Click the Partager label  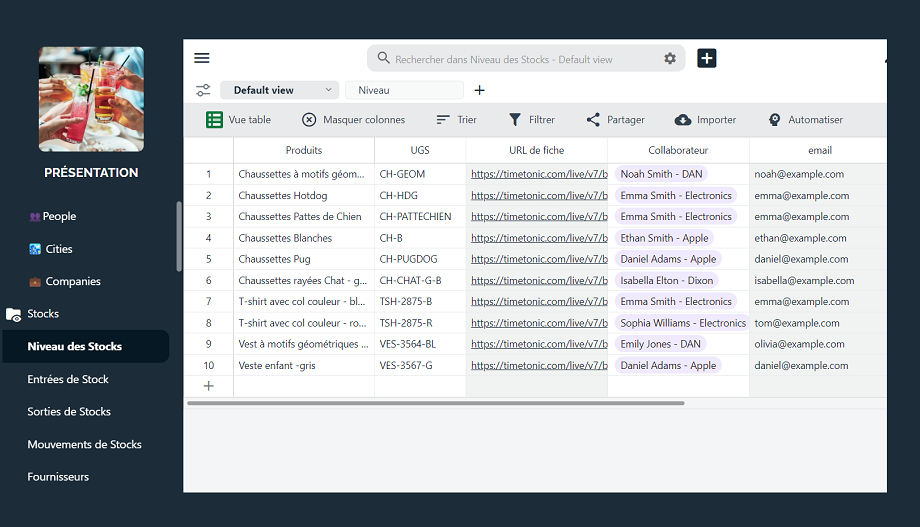625,120
